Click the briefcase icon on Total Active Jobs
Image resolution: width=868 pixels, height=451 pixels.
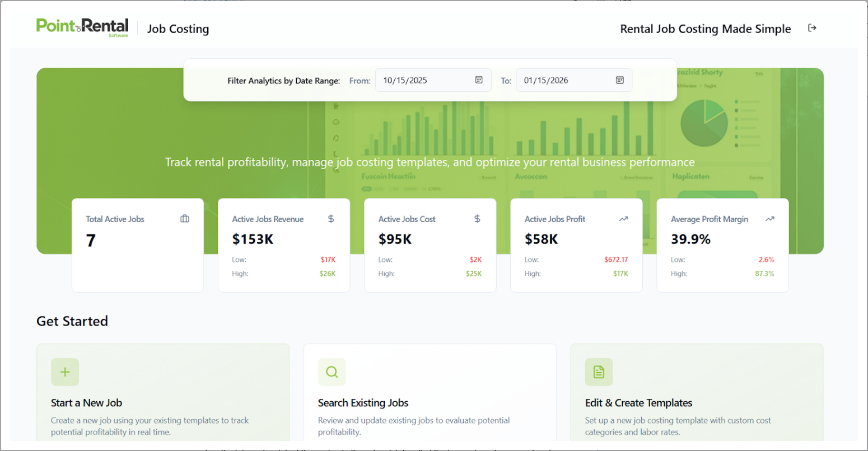pyautogui.click(x=185, y=219)
